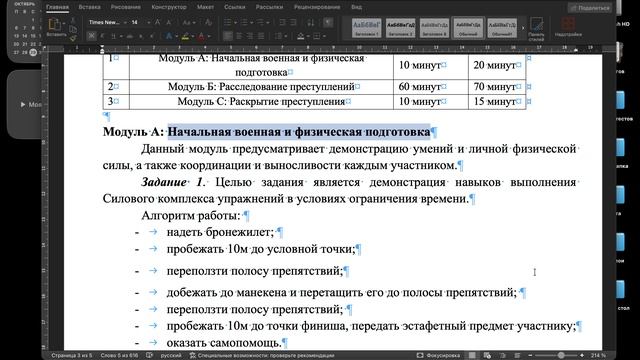Open accessibility recommendations in the status bar
This screenshot has width=640, height=360.
(x=262, y=356)
